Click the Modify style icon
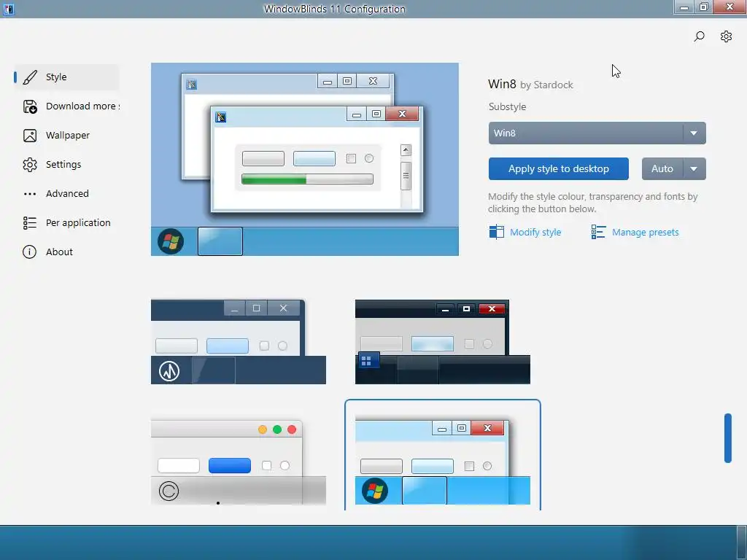 (x=496, y=232)
